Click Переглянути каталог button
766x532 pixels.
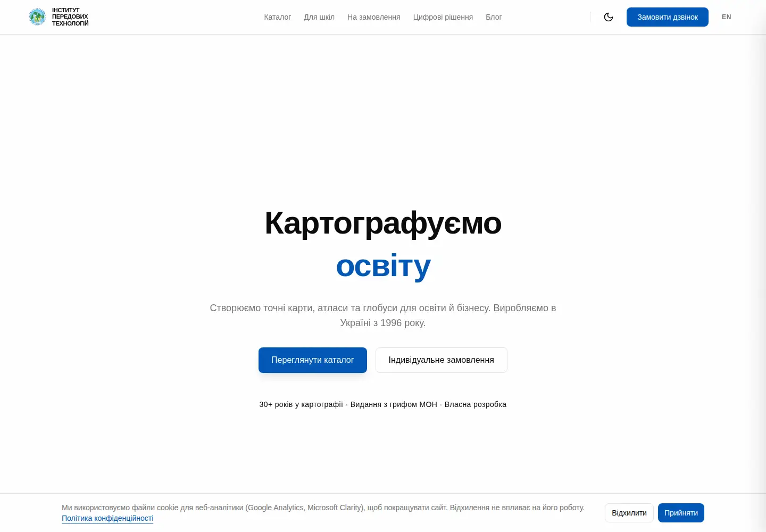point(313,360)
